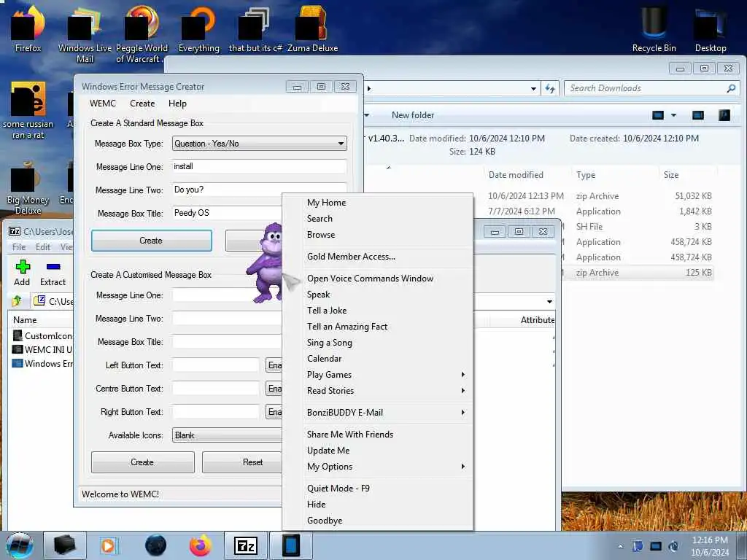
Task: Switch to 7-Zip taskbar button
Action: pos(245,545)
